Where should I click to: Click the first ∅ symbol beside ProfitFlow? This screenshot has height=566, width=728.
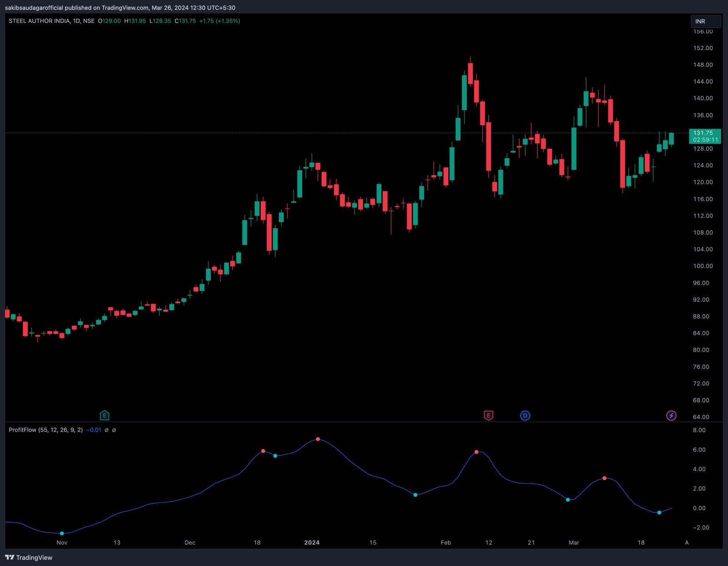(x=106, y=430)
